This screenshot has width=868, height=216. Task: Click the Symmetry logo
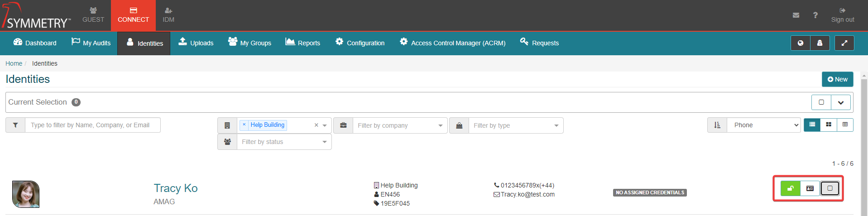pos(36,16)
